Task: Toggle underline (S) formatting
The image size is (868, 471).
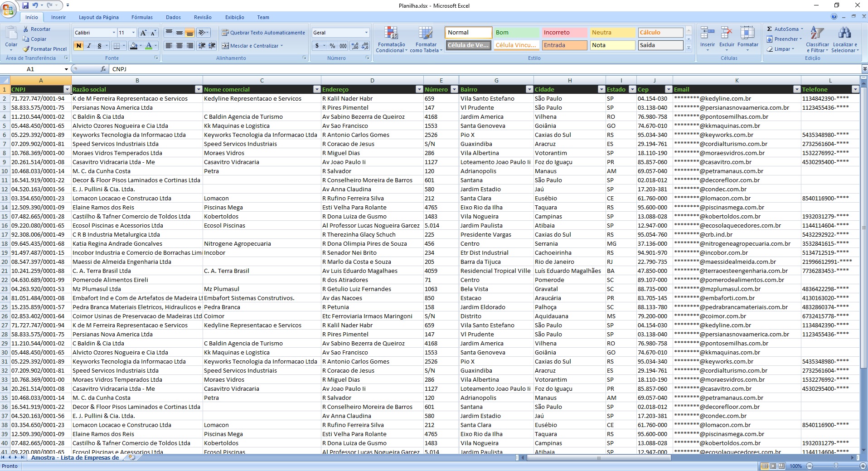Action: coord(99,46)
